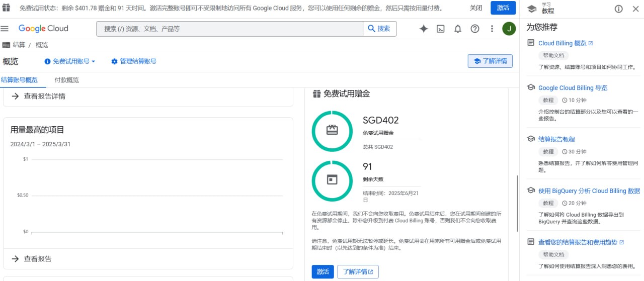Open Cloud Billing 概览 help doc link

(562, 43)
